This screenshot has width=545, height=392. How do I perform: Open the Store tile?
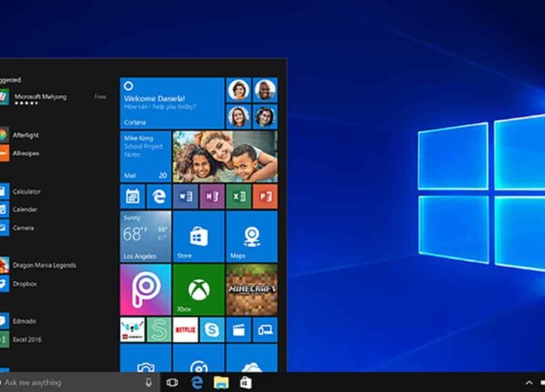198,236
